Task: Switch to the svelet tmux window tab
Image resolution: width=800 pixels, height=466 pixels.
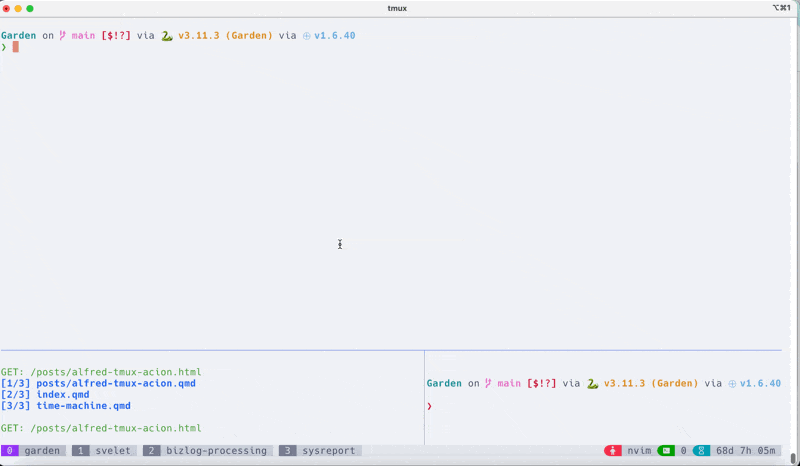Action: click(x=104, y=451)
